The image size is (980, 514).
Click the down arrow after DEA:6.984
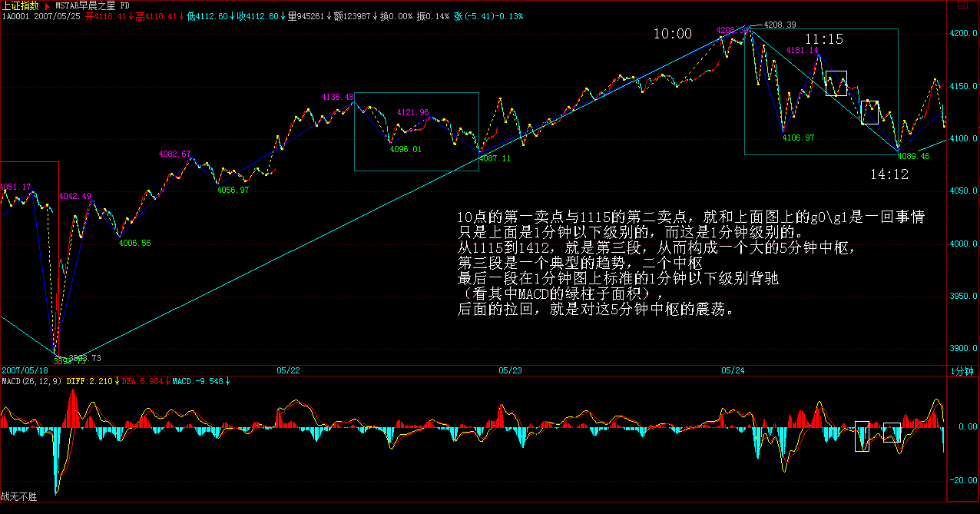coord(167,381)
